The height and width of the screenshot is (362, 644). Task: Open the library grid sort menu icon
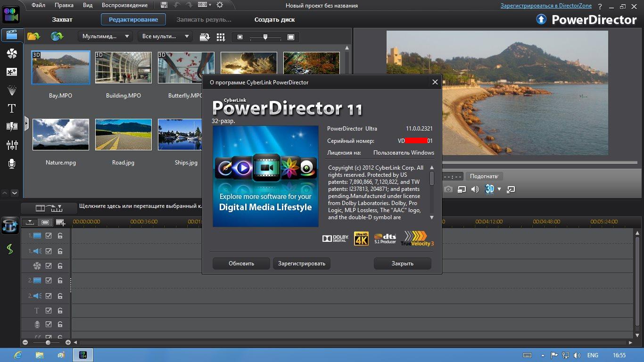(x=221, y=37)
